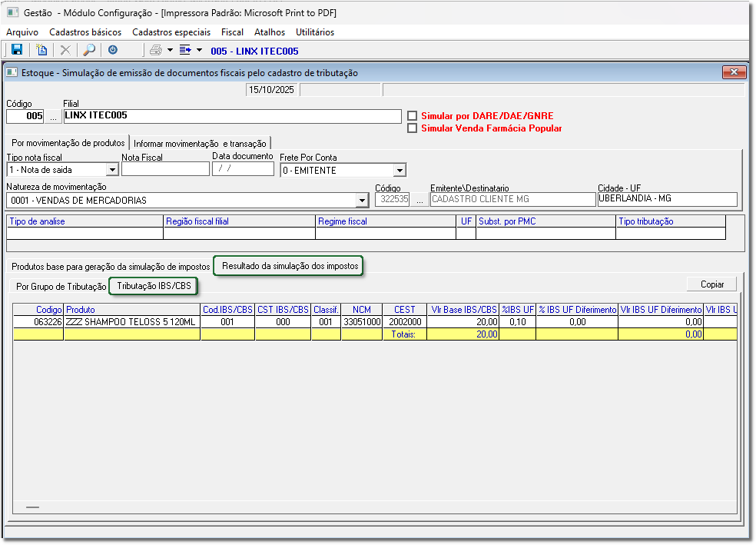Click the Produto column header

point(132,310)
